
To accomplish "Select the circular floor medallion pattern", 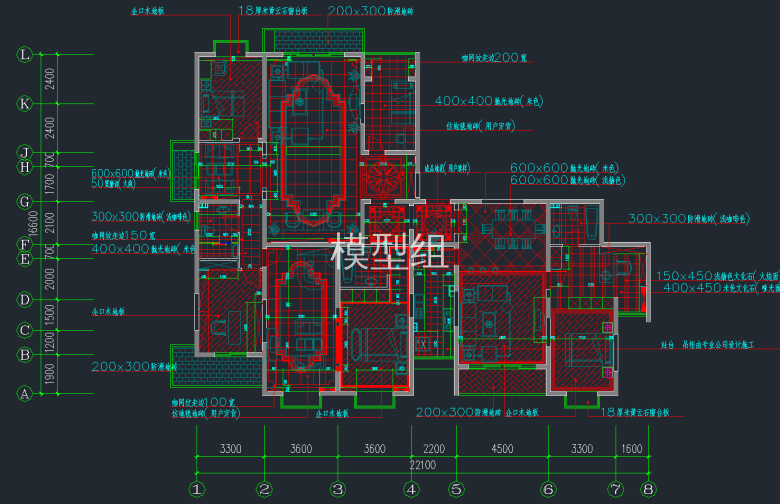I will [384, 178].
